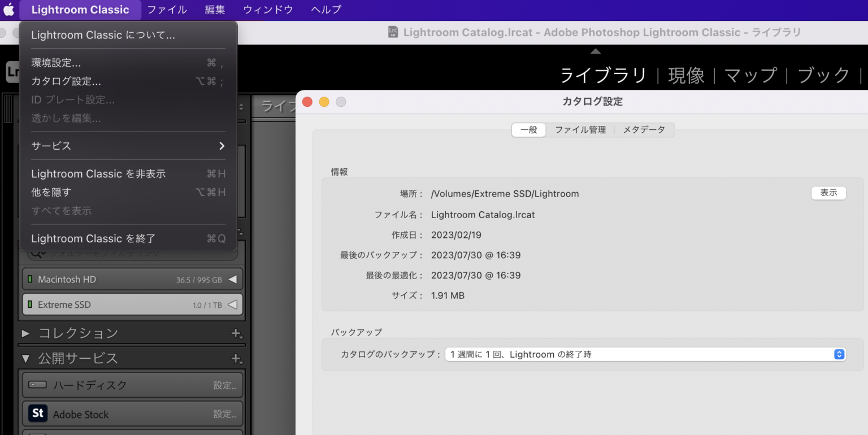This screenshot has height=435, width=868.
Task: Open the ウィンドウ menu
Action: pos(267,9)
